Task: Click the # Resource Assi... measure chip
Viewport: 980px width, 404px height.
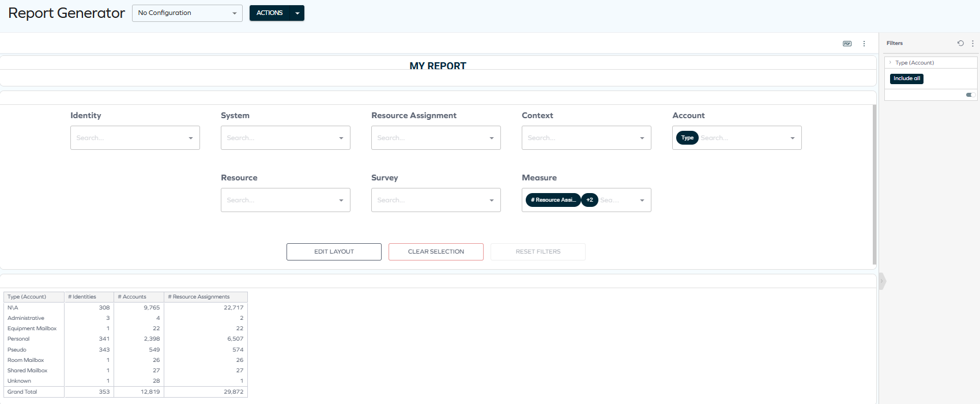Action: (x=553, y=200)
